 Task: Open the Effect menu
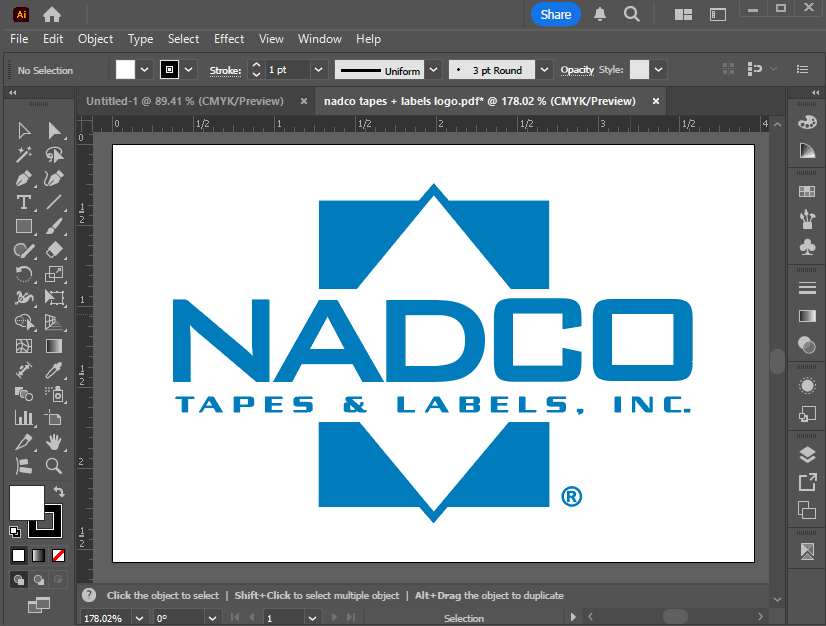pyautogui.click(x=229, y=39)
